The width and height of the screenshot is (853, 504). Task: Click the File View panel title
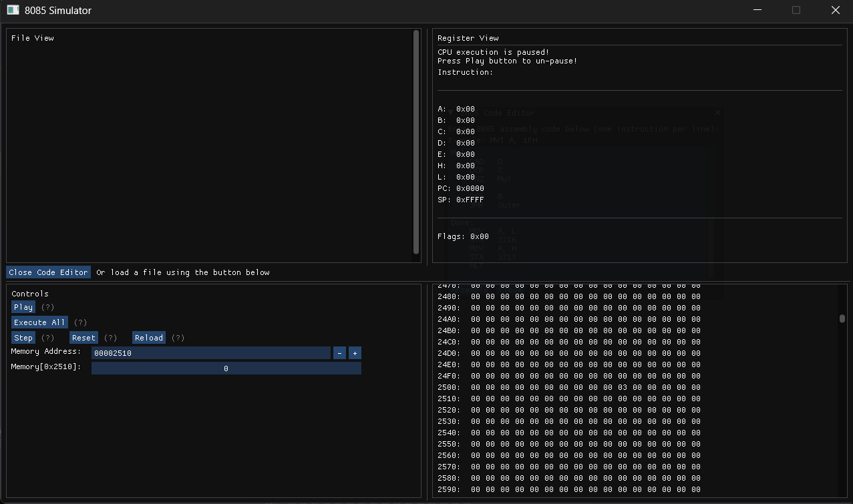click(x=33, y=38)
